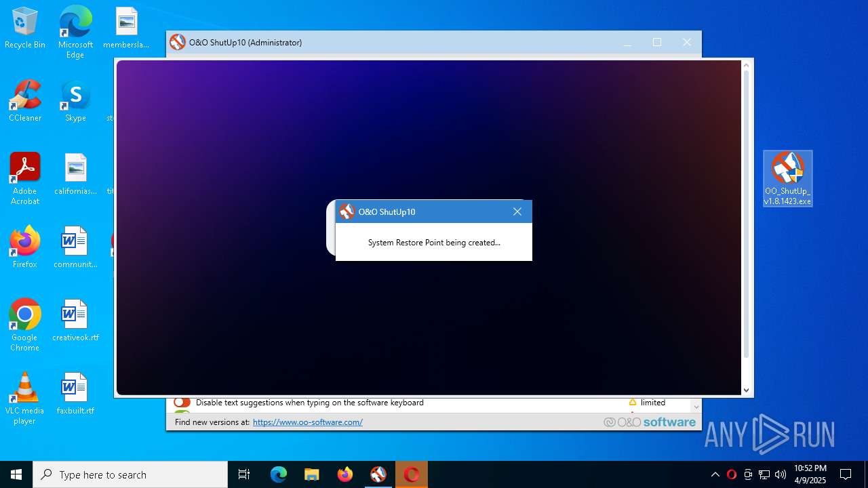Select the creativeok.rtf document icon

tap(75, 321)
